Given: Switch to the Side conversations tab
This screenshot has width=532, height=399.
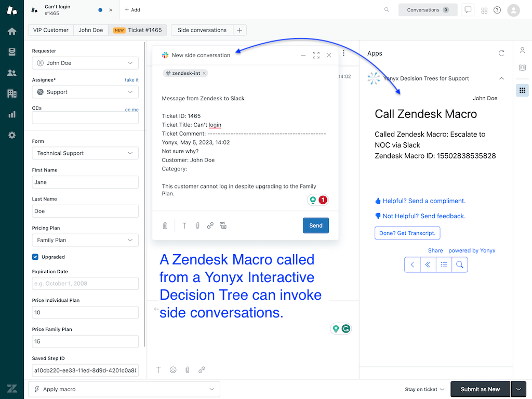Looking at the screenshot, I should [202, 30].
